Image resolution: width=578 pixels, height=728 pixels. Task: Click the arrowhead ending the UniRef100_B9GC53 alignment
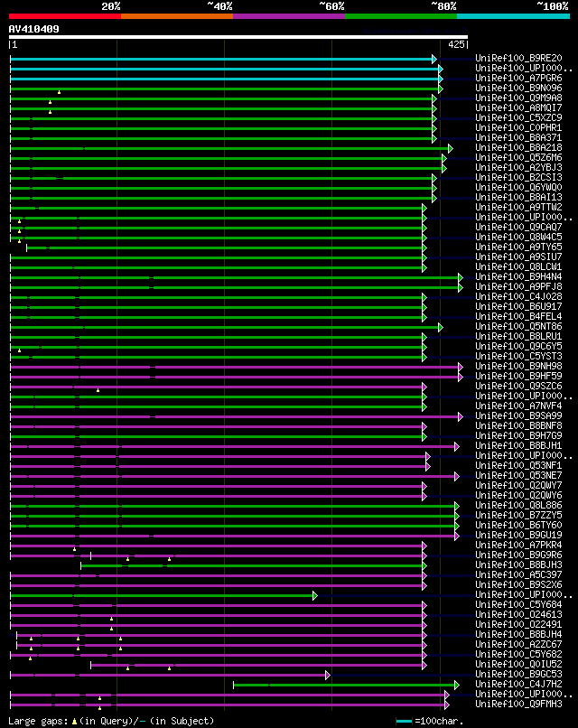[328, 675]
